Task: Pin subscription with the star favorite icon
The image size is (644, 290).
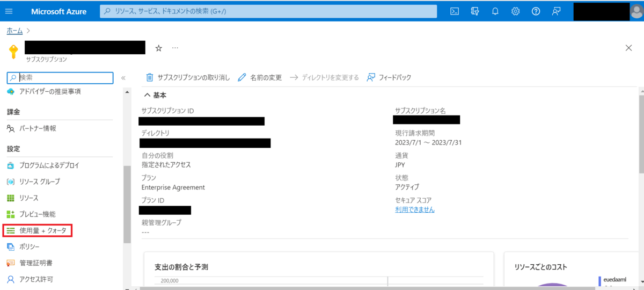Action: (x=158, y=48)
